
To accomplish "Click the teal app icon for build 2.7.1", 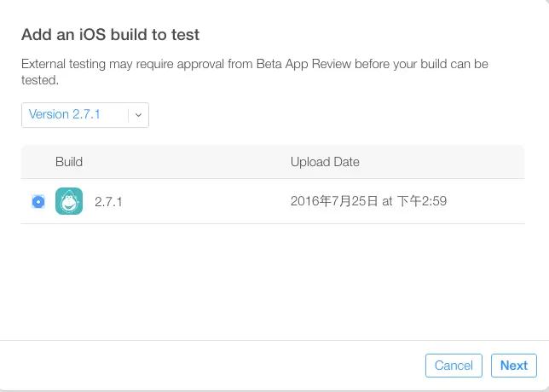I will (x=69, y=201).
